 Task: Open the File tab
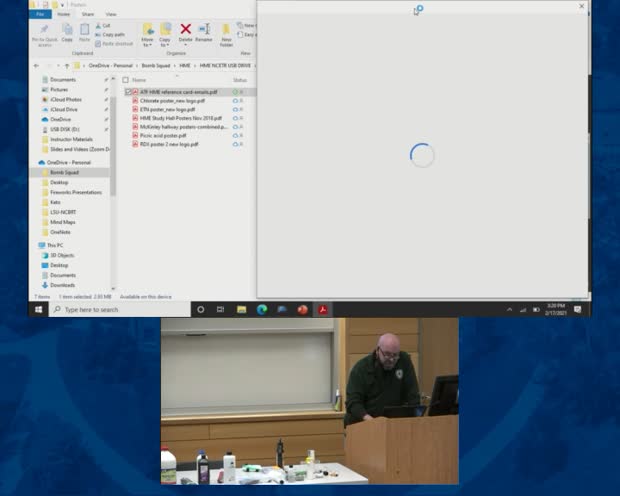(40, 14)
